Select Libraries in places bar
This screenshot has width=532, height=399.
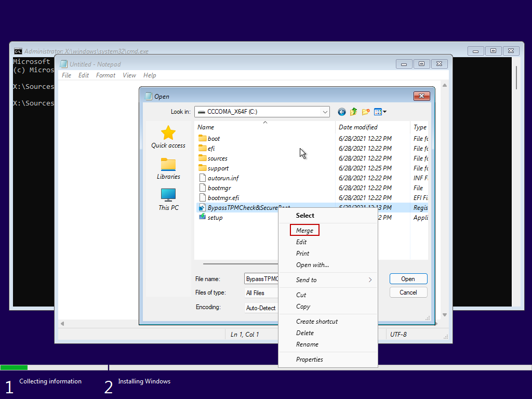coord(168,169)
